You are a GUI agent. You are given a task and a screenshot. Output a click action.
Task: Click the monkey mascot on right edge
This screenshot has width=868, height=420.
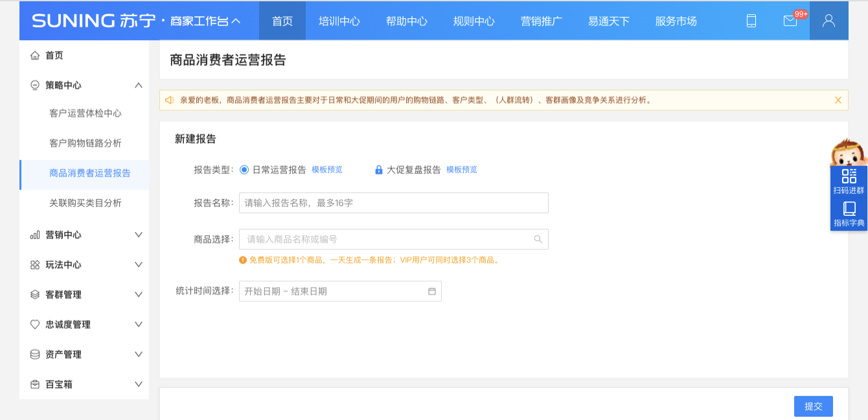coord(849,153)
